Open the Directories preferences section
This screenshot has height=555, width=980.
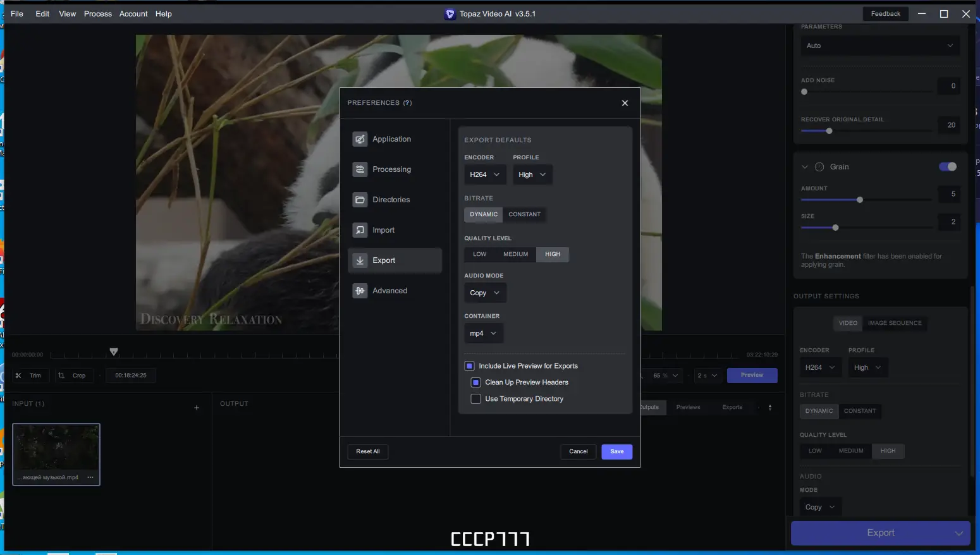[x=395, y=200]
